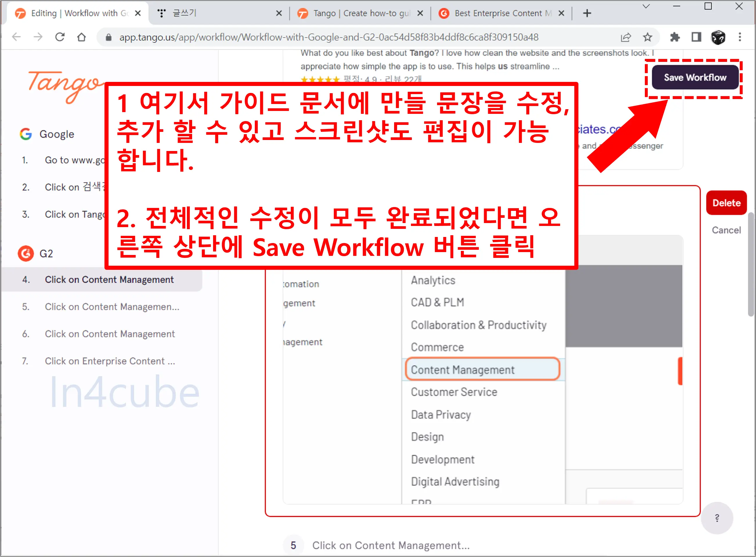
Task: Expand the CAD & PLM category
Action: (438, 302)
